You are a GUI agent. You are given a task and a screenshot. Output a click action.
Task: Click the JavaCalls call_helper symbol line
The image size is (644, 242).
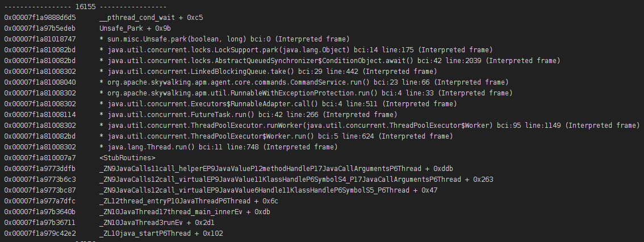(275, 168)
